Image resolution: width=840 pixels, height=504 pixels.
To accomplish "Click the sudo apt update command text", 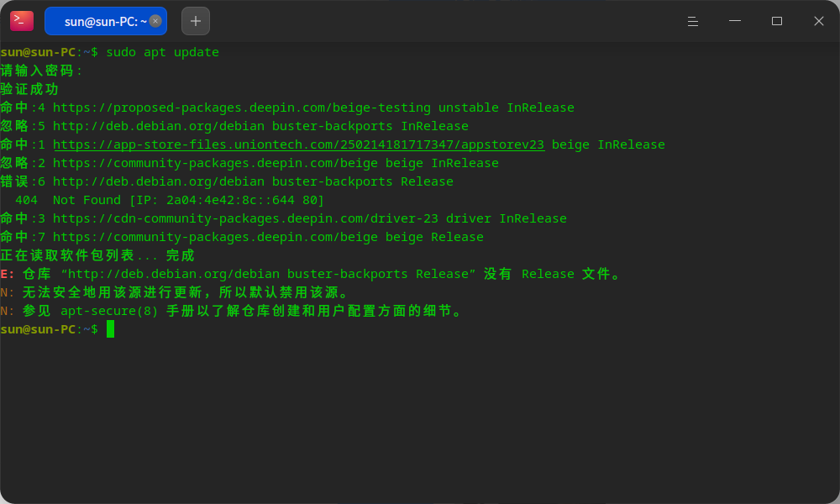I will (162, 52).
